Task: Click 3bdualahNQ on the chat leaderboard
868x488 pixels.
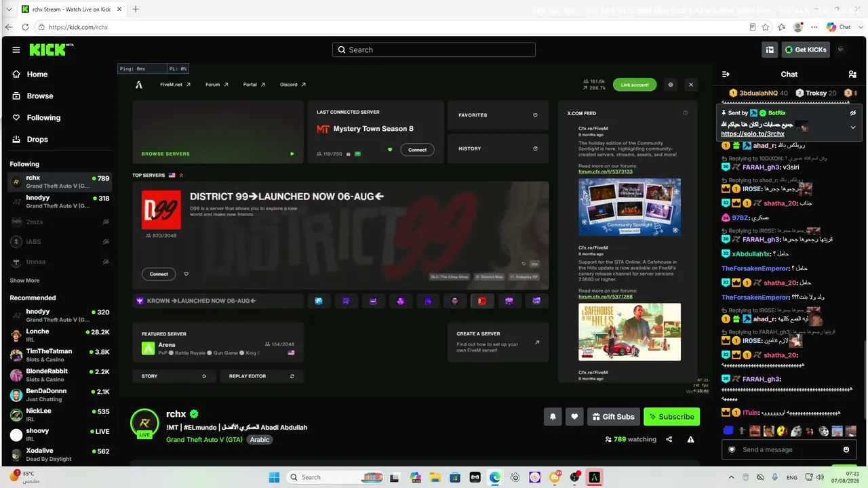Action: coord(758,93)
